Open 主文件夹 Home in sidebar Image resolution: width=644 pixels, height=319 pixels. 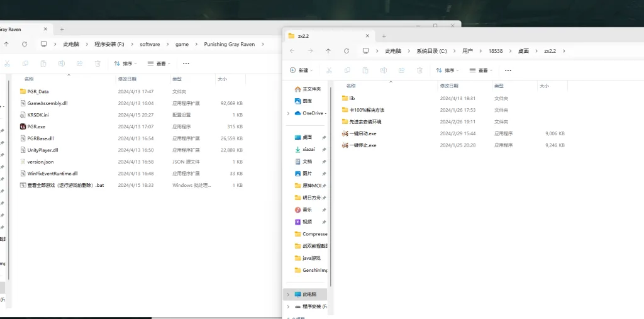pyautogui.click(x=308, y=89)
